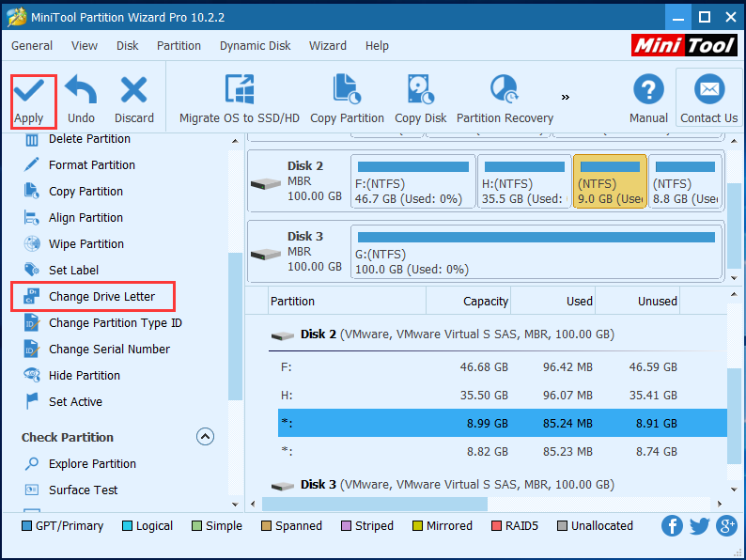Open the Dynamic Disk menu
The width and height of the screenshot is (746, 560).
(x=255, y=46)
